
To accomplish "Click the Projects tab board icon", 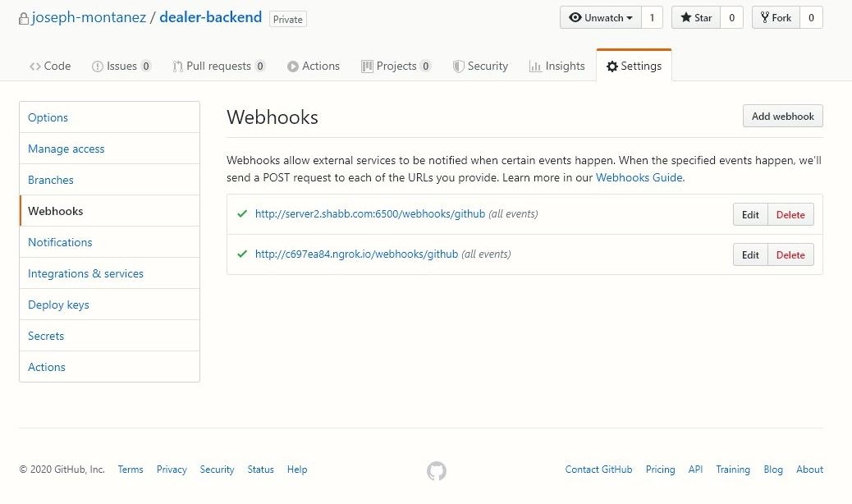I will [368, 66].
